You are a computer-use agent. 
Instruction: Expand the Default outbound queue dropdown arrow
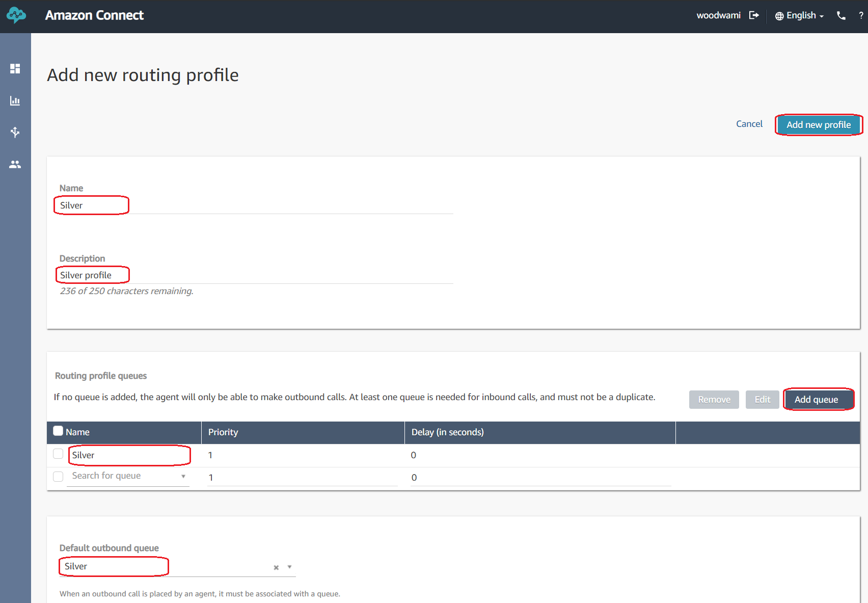point(289,567)
